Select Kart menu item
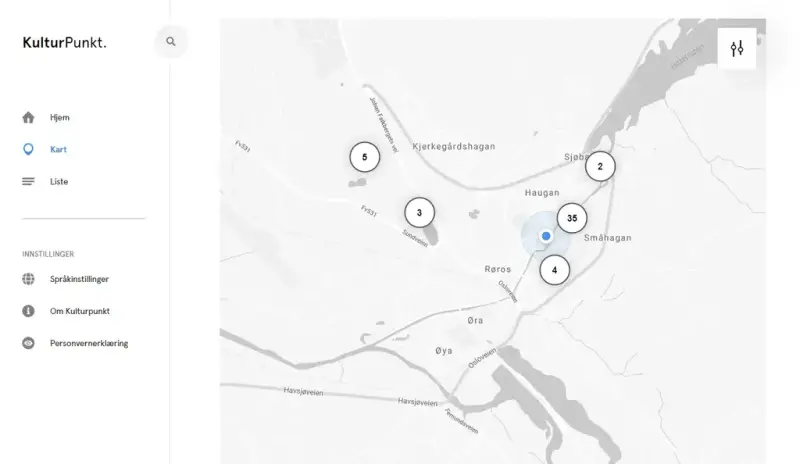The image size is (800, 464). click(58, 150)
